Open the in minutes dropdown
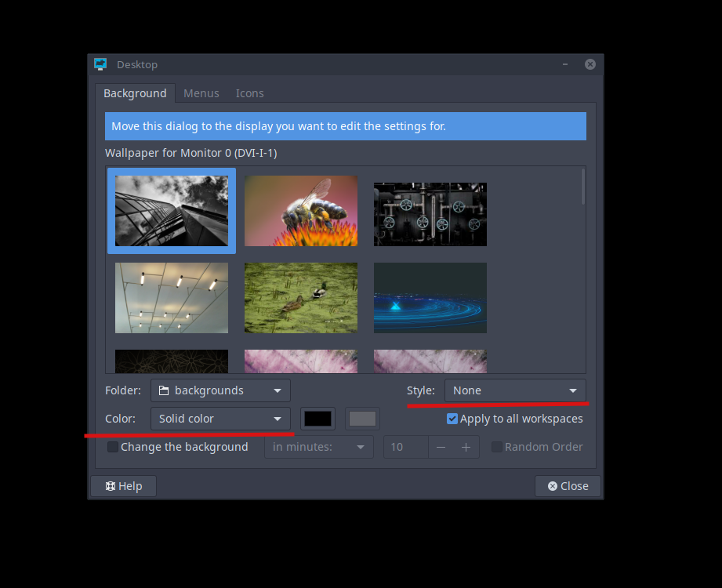Screen dimensions: 722x588 point(318,447)
